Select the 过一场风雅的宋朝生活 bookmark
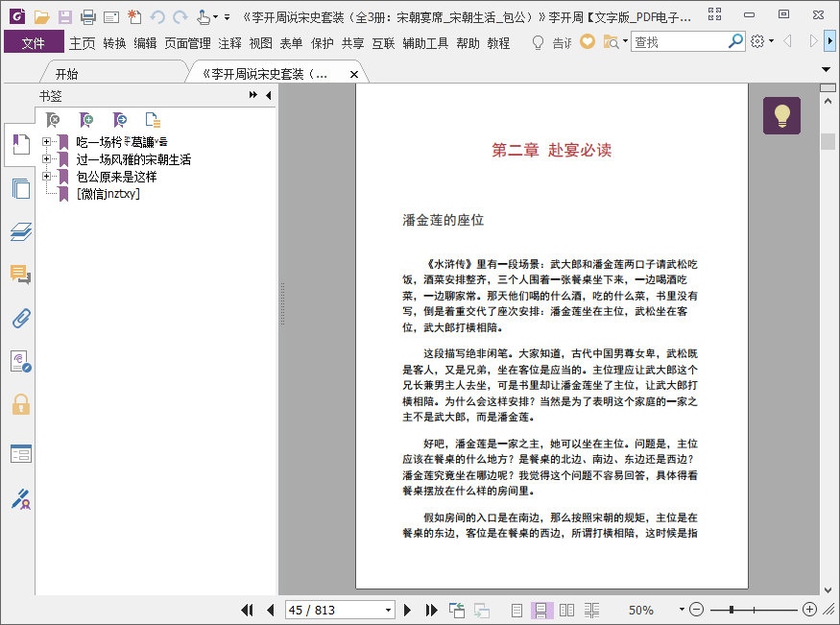 133,159
